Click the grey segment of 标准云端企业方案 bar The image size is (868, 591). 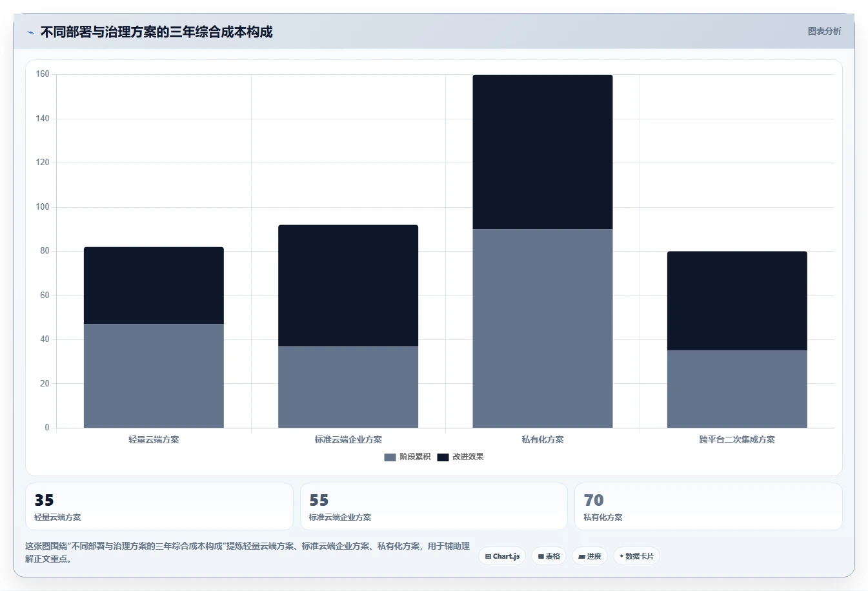[348, 386]
